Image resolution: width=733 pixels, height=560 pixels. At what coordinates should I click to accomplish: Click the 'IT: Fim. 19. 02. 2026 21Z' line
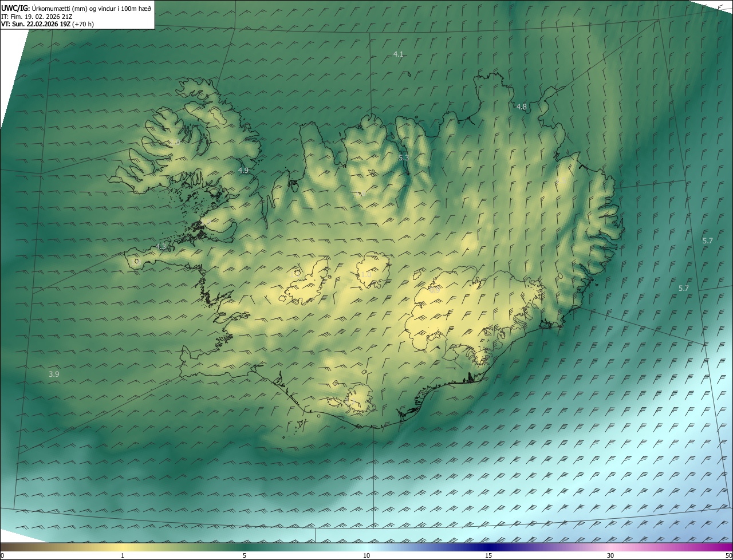tap(37, 16)
